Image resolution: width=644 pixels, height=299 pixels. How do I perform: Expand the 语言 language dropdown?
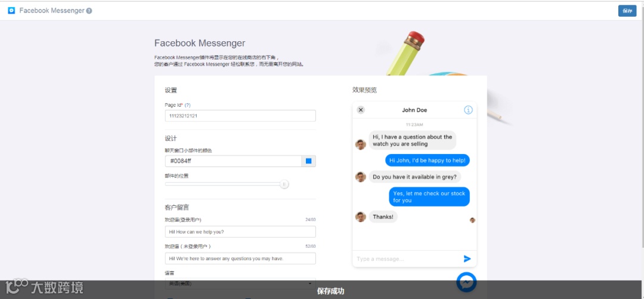240,283
